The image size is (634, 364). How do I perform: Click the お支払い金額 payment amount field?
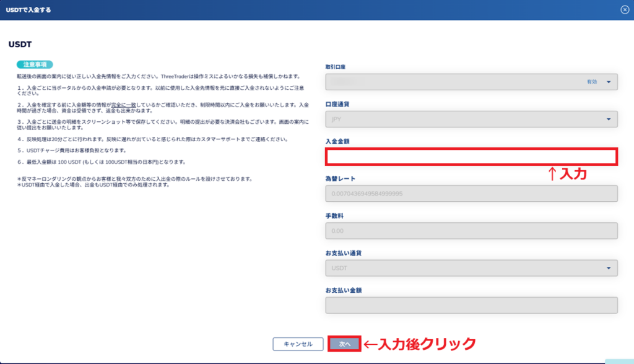coord(471,306)
